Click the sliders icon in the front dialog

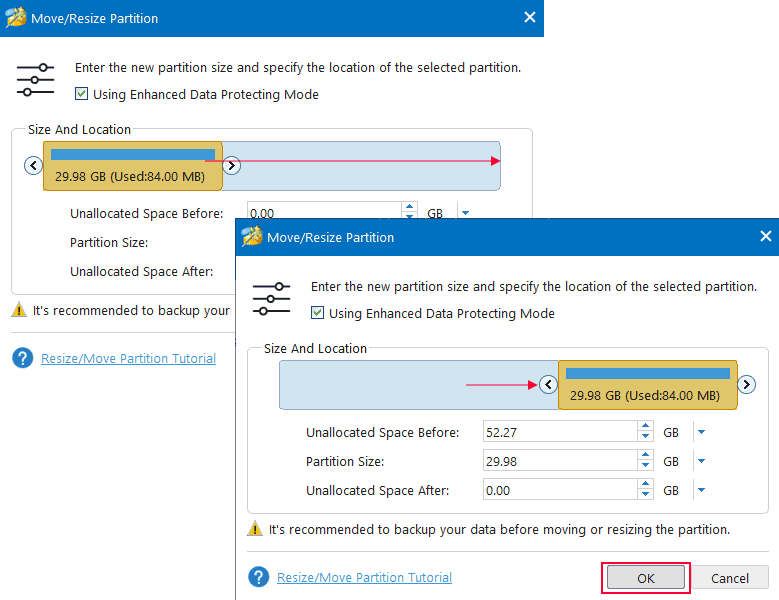(x=271, y=299)
